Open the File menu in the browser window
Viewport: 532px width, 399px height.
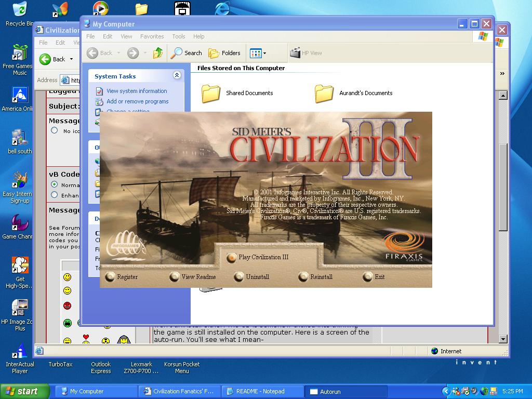click(x=43, y=43)
